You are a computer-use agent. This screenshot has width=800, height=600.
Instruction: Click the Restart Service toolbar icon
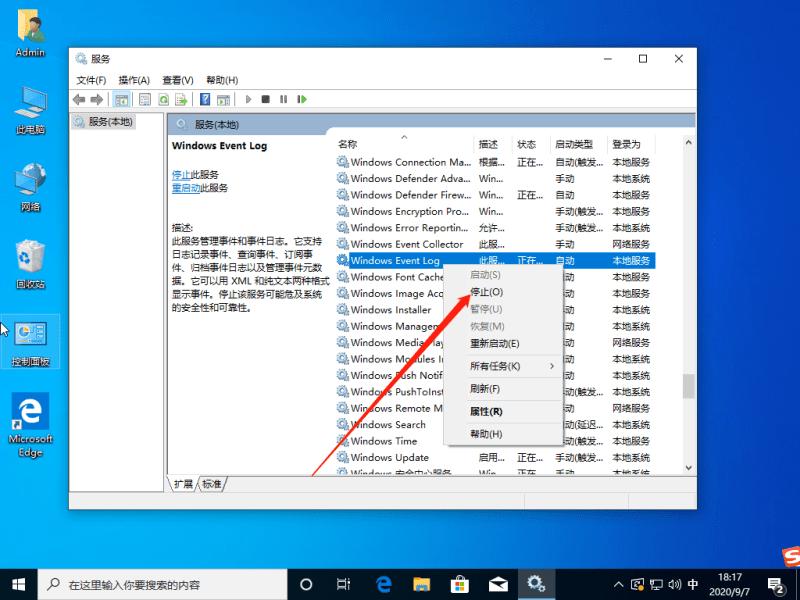pyautogui.click(x=302, y=99)
